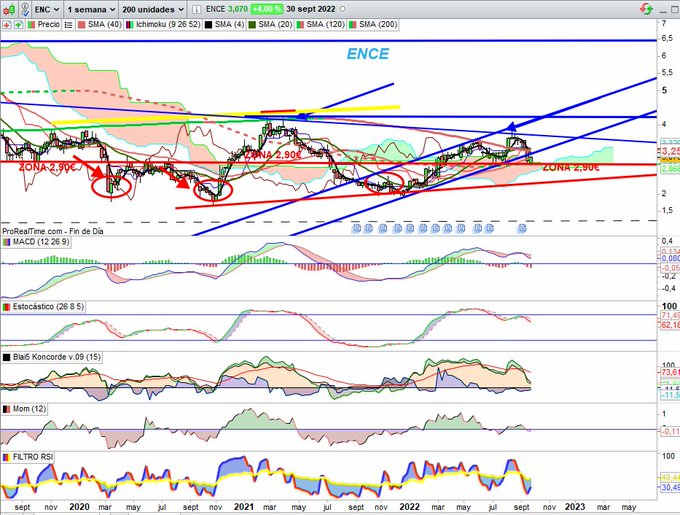Click the 3,070 last price value
The height and width of the screenshot is (515, 680).
[238, 9]
